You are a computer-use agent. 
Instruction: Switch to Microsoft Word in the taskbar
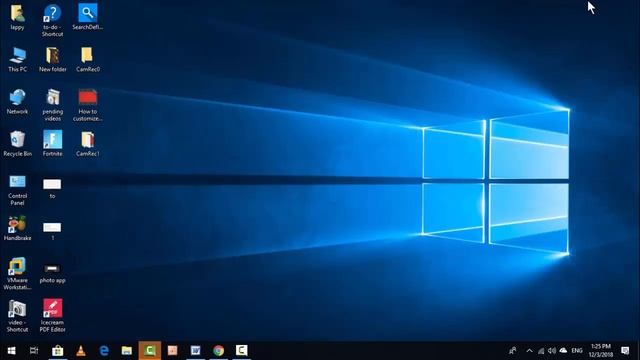196,351
